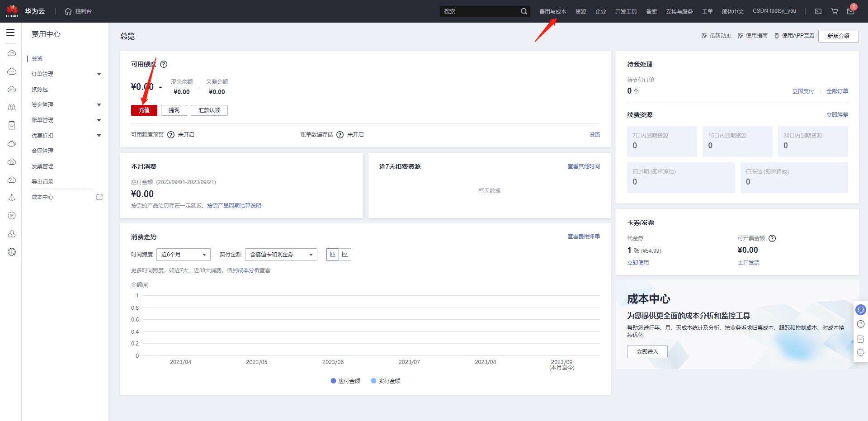The width and height of the screenshot is (868, 421).
Task: Click the 查看其他时间 link
Action: [x=584, y=166]
